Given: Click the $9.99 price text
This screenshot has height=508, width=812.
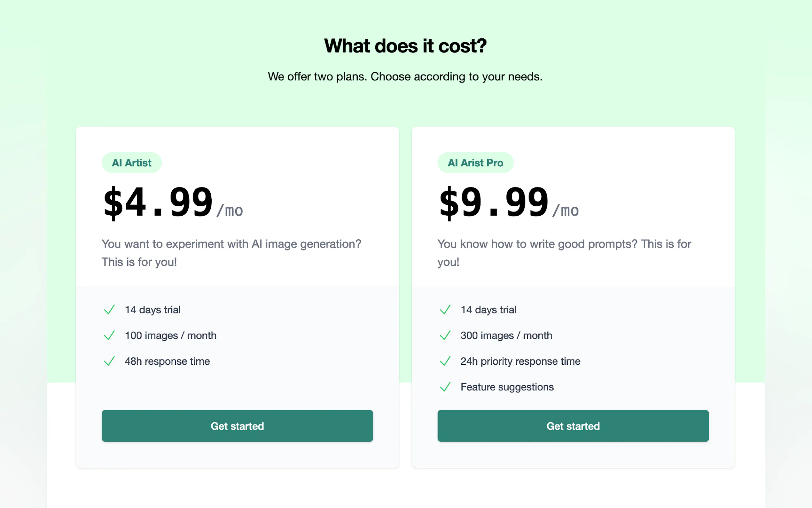Looking at the screenshot, I should pyautogui.click(x=494, y=202).
